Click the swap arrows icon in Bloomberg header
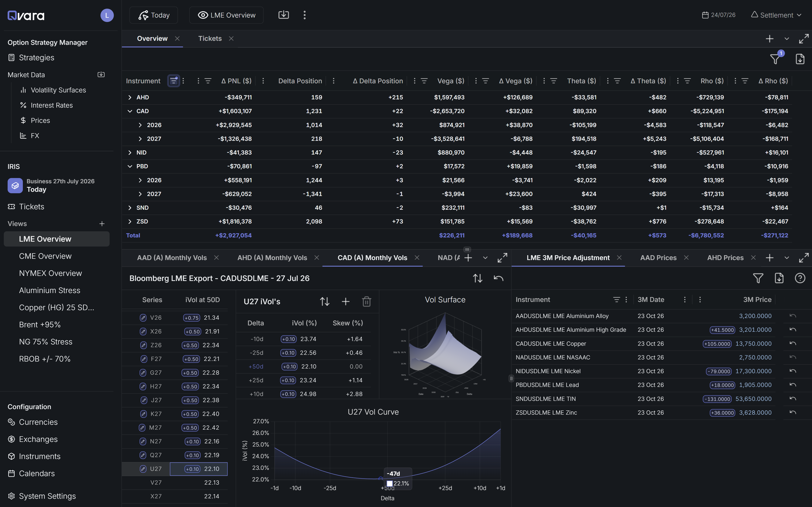This screenshot has height=507, width=812. [x=478, y=278]
